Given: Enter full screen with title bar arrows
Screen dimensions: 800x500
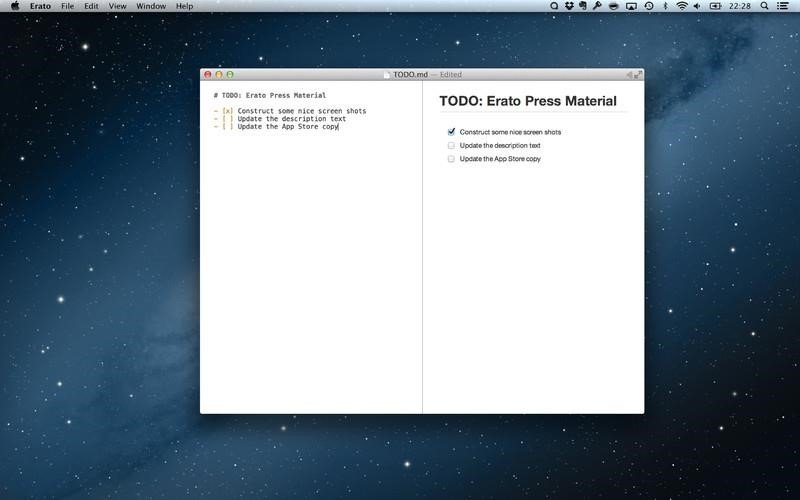Looking at the screenshot, I should tap(638, 74).
